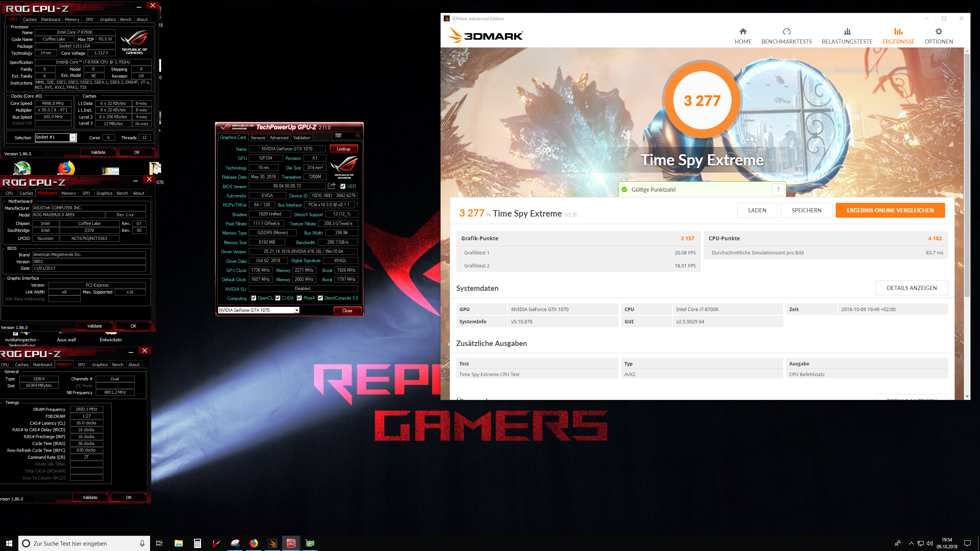Click the Close button in GPU-Z
980x551 pixels.
click(x=347, y=311)
